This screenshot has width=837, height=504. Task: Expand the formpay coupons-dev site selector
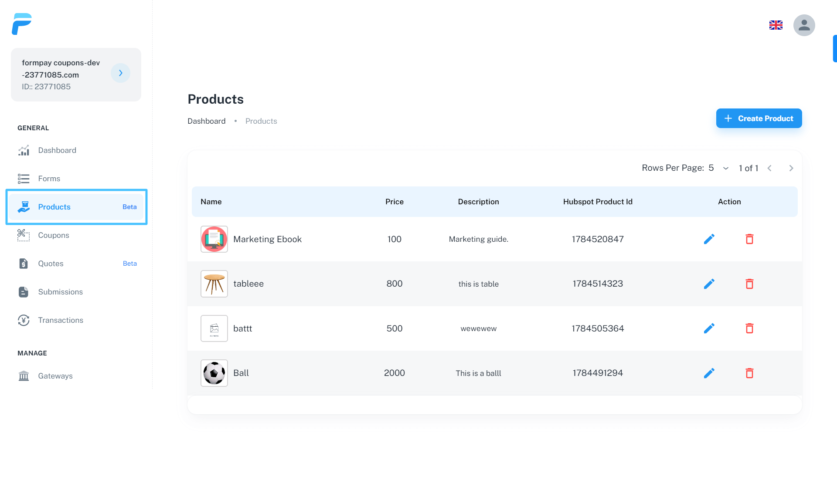pyautogui.click(x=120, y=73)
